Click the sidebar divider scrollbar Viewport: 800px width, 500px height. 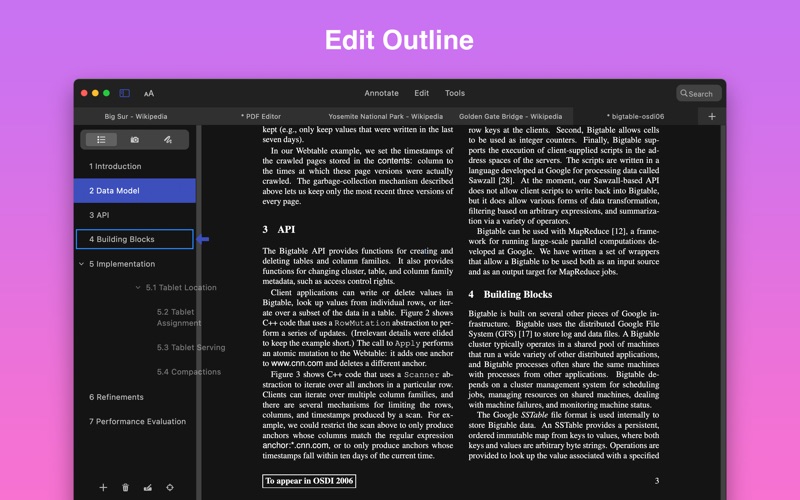(x=199, y=312)
